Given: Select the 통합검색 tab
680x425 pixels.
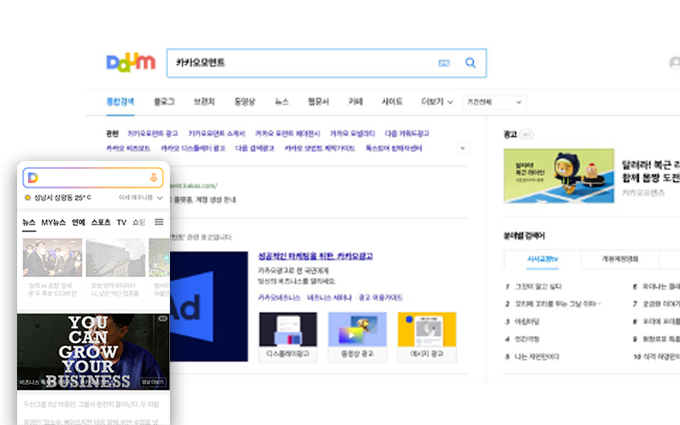Looking at the screenshot, I should click(x=120, y=102).
